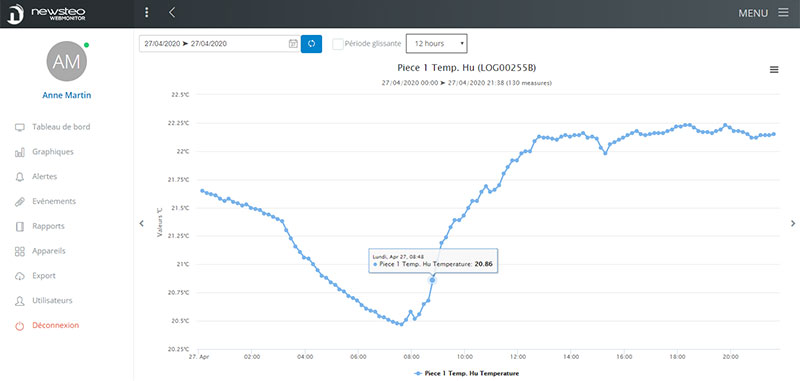Open the 12 hours dropdown
800x381 pixels.
tap(436, 44)
